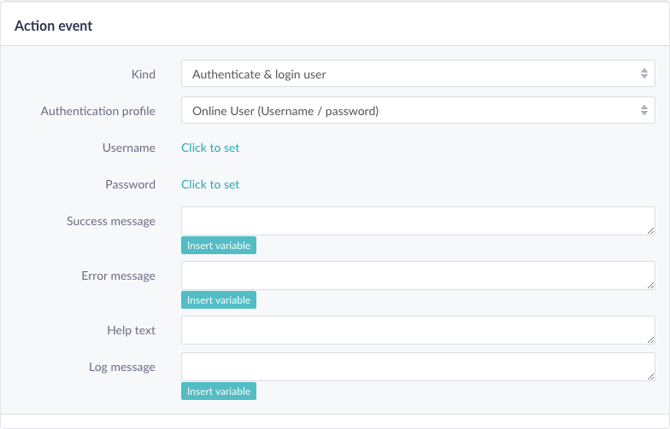This screenshot has width=670, height=429.
Task: Insert variable into Log message
Action: click(x=218, y=391)
